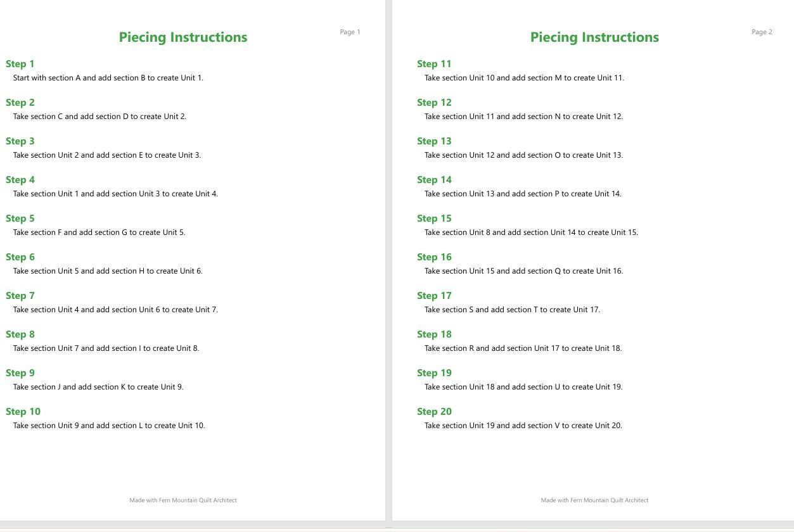Image resolution: width=794 pixels, height=532 pixels.
Task: Select the Step 11 heading on page 2
Action: (434, 63)
